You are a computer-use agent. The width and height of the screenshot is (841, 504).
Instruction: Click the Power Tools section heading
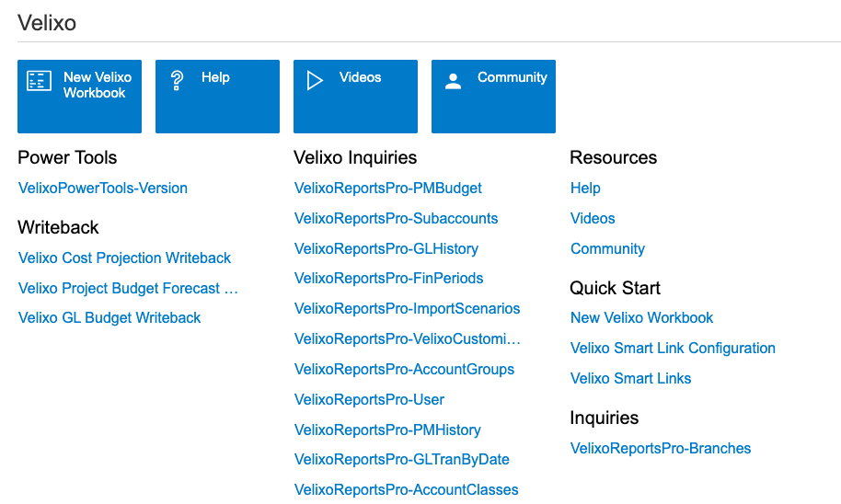tap(67, 157)
